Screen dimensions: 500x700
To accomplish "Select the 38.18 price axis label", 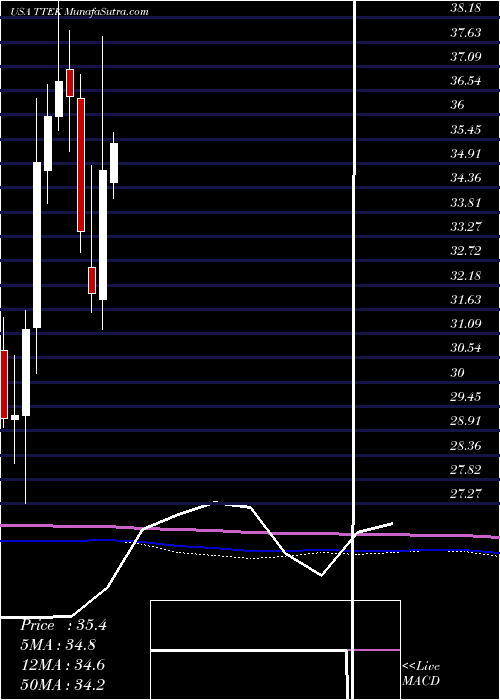I will coord(466,8).
